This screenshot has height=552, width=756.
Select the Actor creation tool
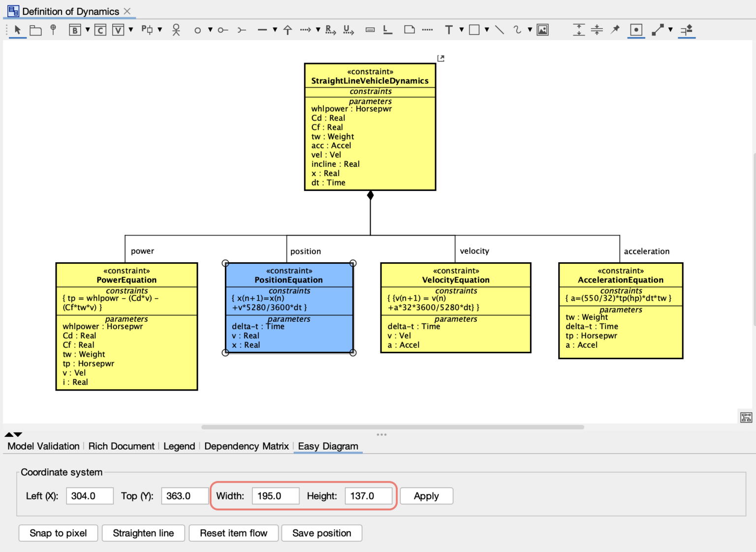tap(176, 30)
